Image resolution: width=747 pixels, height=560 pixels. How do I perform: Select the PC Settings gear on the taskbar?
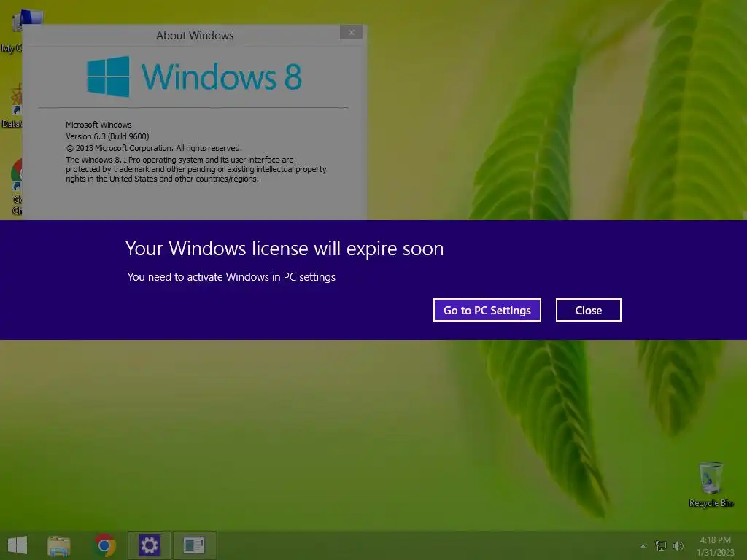click(x=149, y=545)
